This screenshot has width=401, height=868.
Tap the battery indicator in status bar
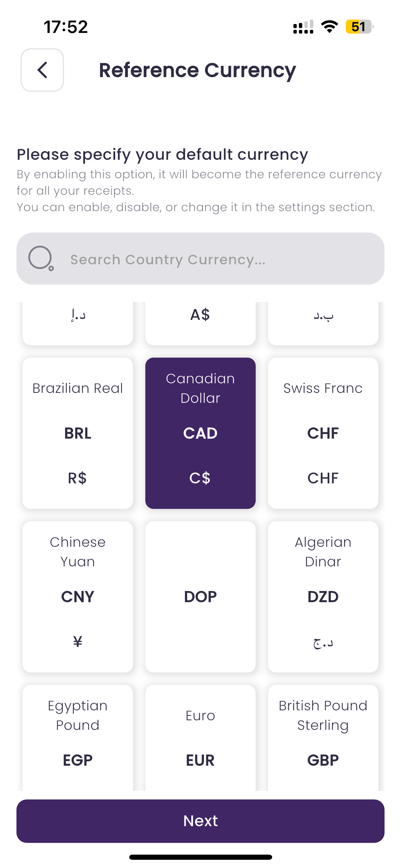click(359, 27)
